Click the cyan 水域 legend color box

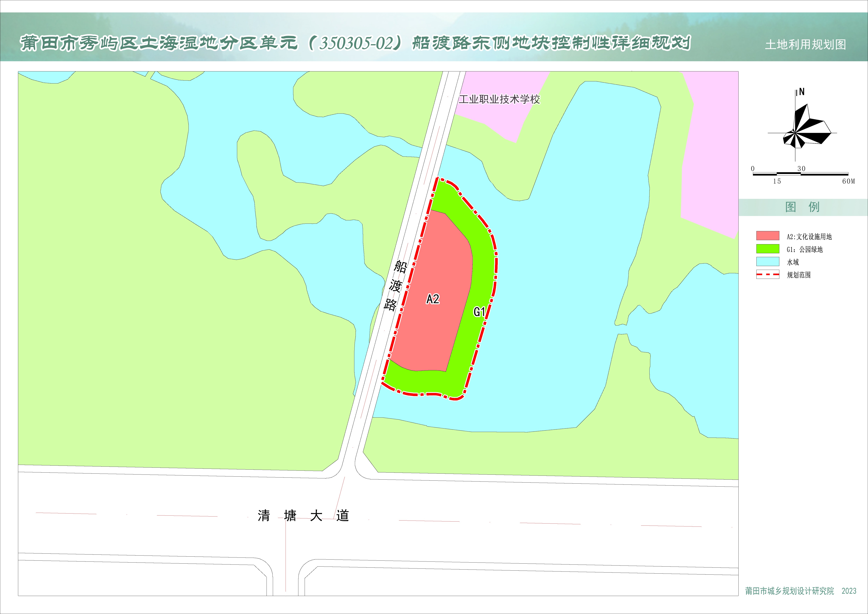point(767,261)
